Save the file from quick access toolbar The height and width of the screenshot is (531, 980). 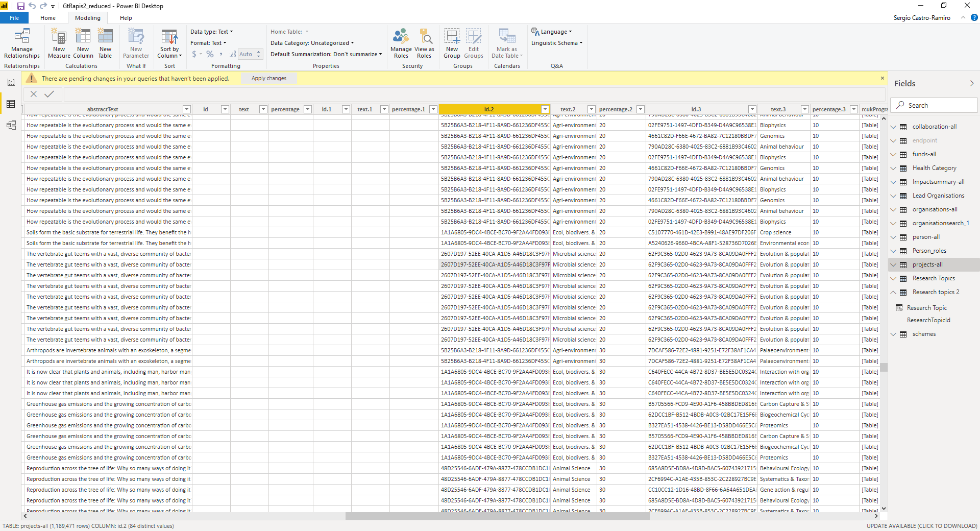(21, 6)
